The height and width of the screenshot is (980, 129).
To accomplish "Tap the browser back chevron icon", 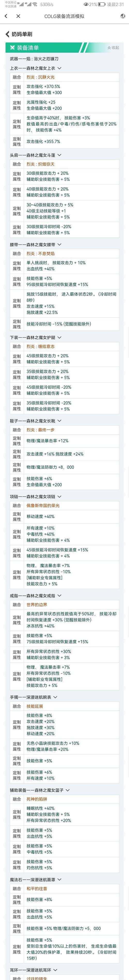I will 6,16.
